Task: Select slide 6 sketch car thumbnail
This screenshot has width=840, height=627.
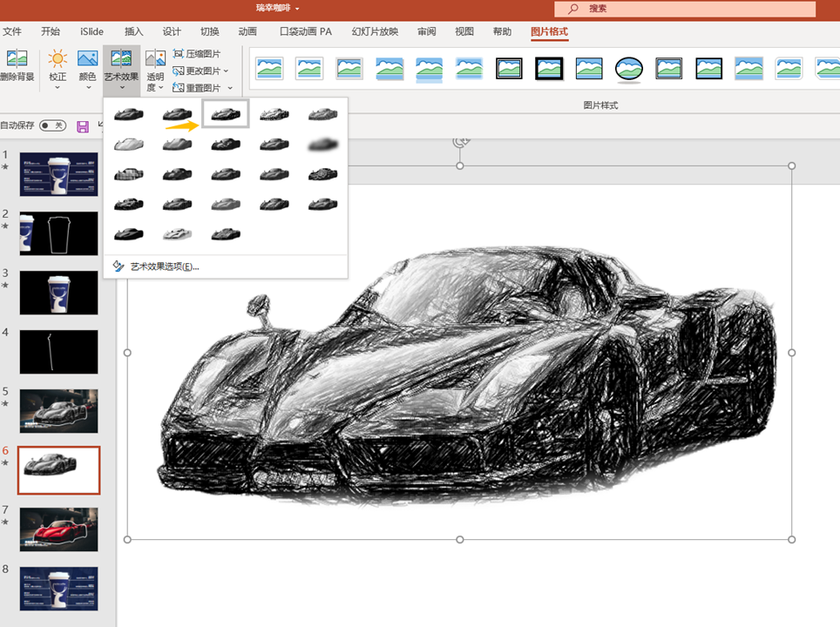Action: [59, 470]
